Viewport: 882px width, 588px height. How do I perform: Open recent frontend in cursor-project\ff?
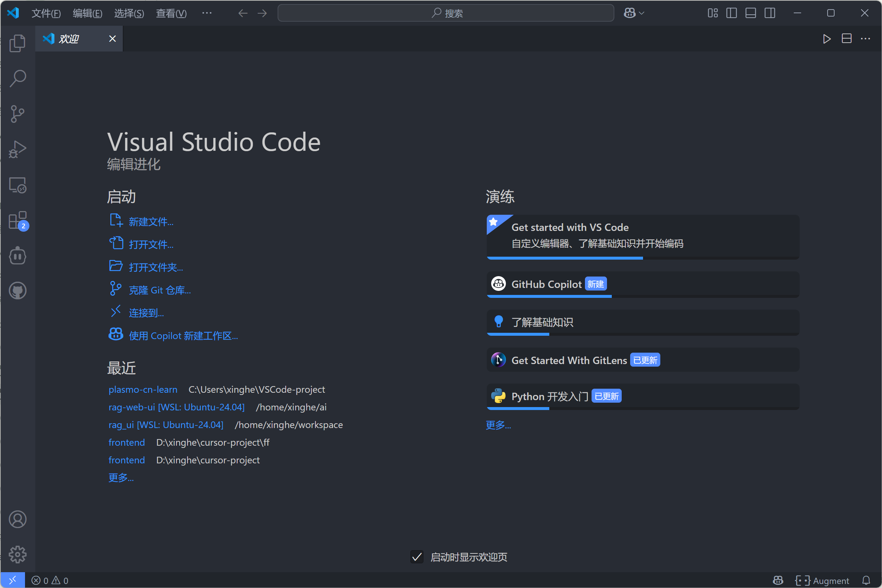click(x=127, y=442)
